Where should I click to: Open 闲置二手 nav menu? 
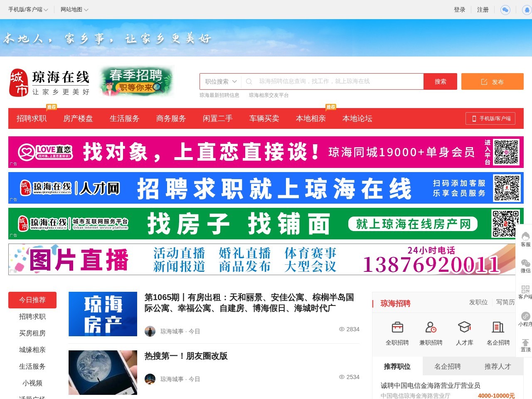218,118
